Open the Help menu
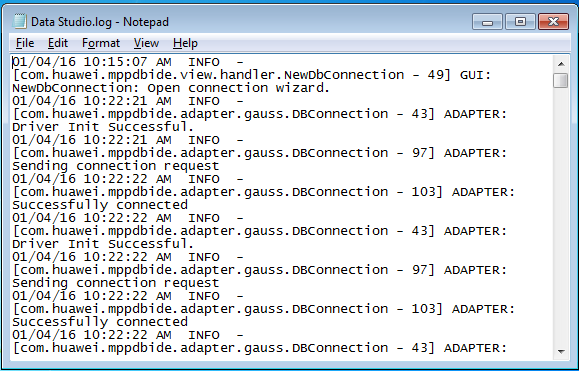 (185, 43)
